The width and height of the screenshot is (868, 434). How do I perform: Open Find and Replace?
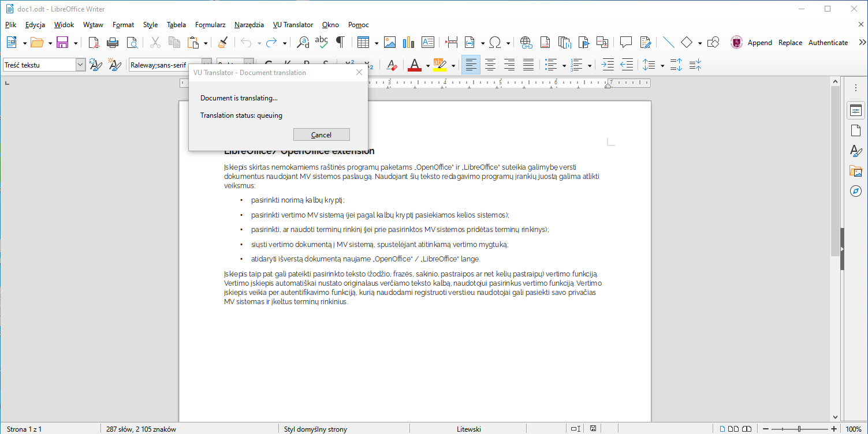tap(303, 42)
